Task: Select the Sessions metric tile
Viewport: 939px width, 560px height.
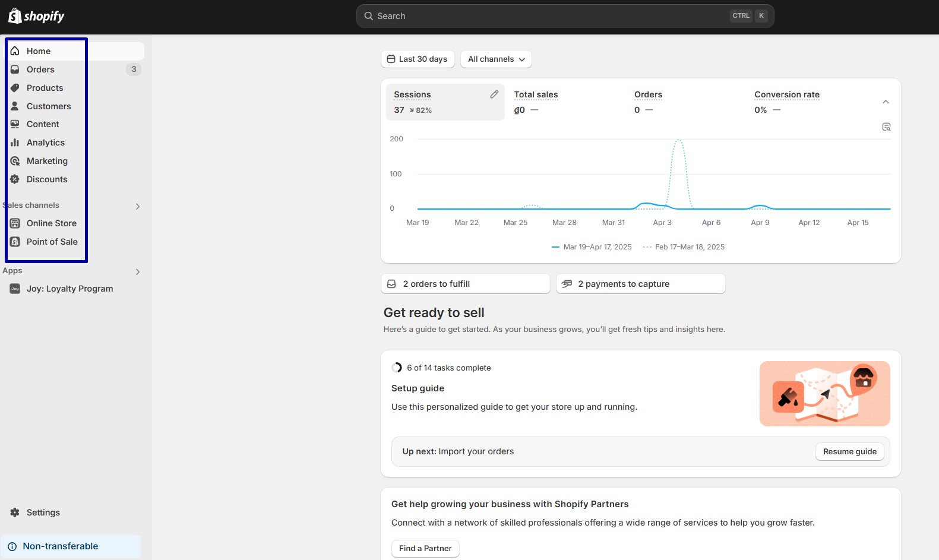Action: [x=445, y=102]
